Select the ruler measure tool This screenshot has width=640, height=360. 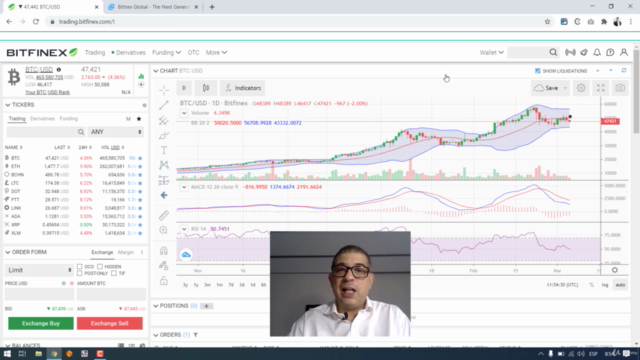[x=164, y=215]
